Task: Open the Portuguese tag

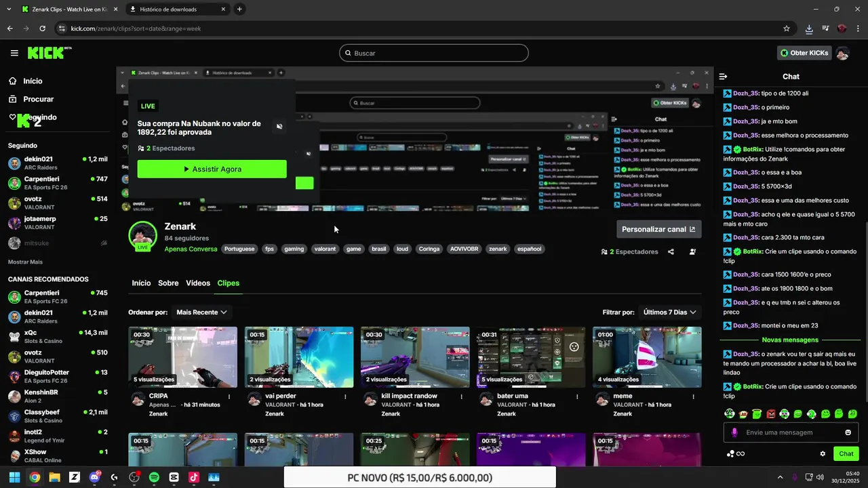Action: [239, 249]
